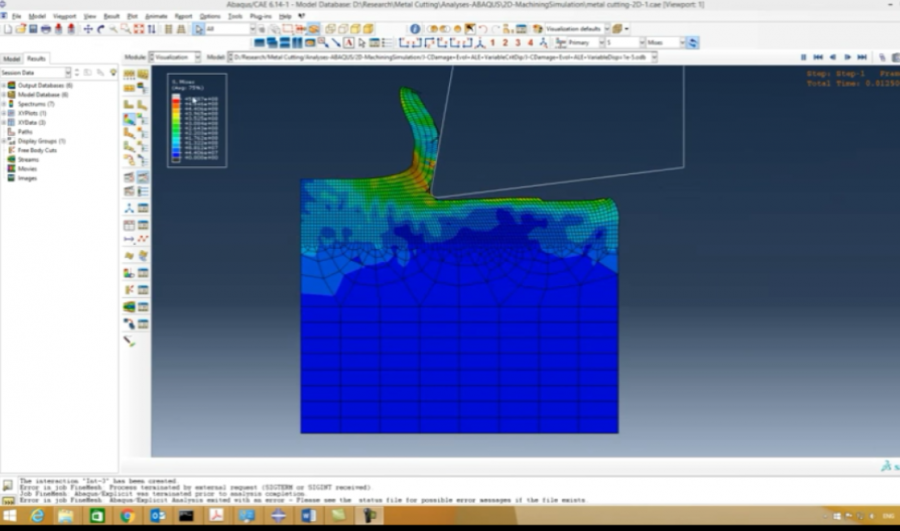The width and height of the screenshot is (900, 531).
Task: Click the previous frame playback button
Action: pyautogui.click(x=833, y=57)
